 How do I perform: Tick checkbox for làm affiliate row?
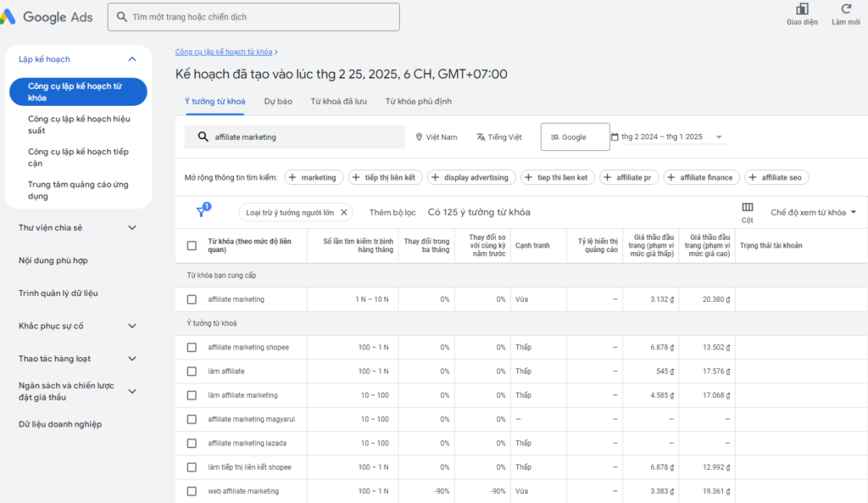(192, 372)
